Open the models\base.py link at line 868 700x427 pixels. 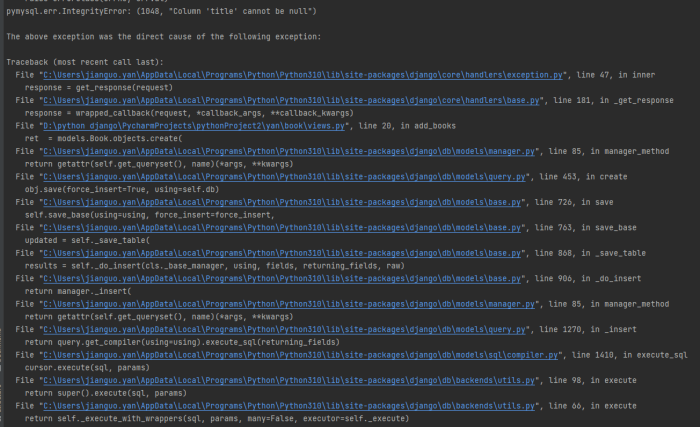coord(282,253)
